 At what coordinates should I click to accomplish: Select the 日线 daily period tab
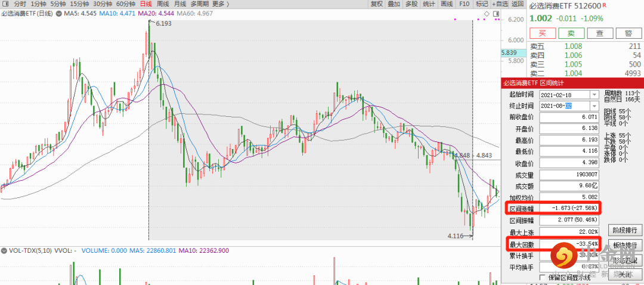pos(145,4)
